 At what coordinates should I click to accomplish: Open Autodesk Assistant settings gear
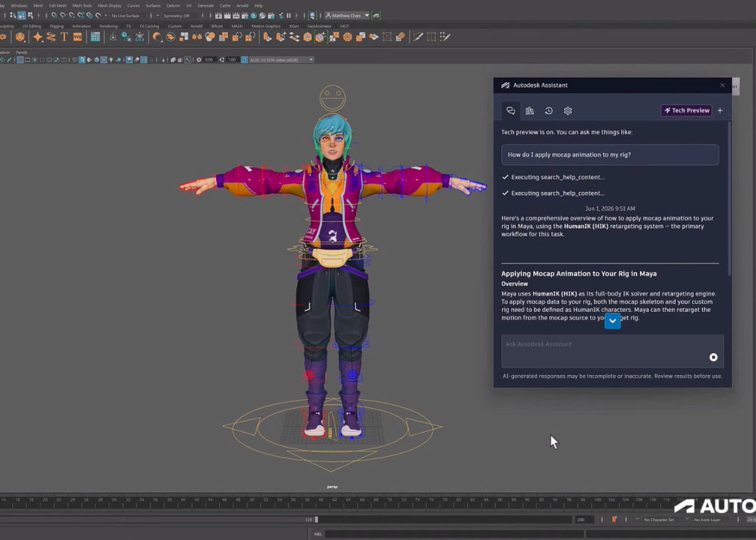click(568, 111)
